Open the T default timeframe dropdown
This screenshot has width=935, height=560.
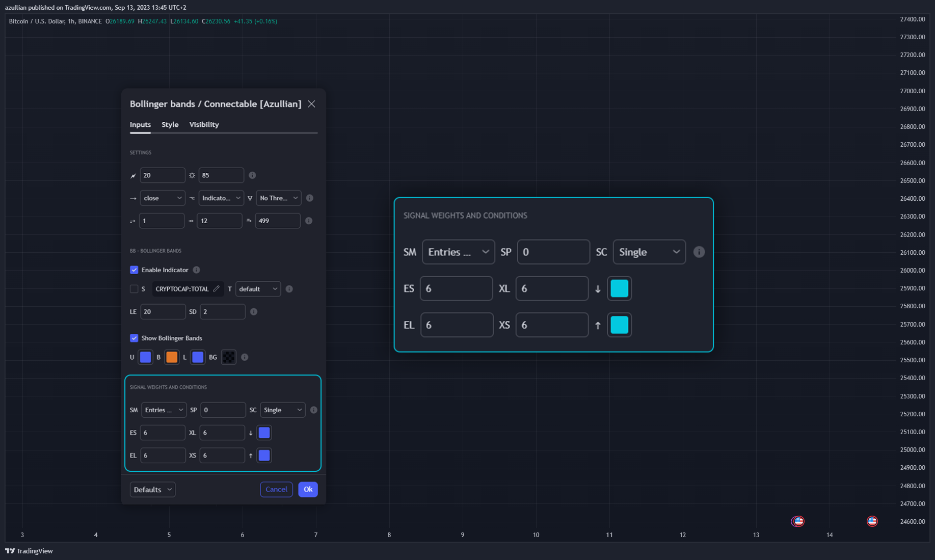click(x=258, y=289)
